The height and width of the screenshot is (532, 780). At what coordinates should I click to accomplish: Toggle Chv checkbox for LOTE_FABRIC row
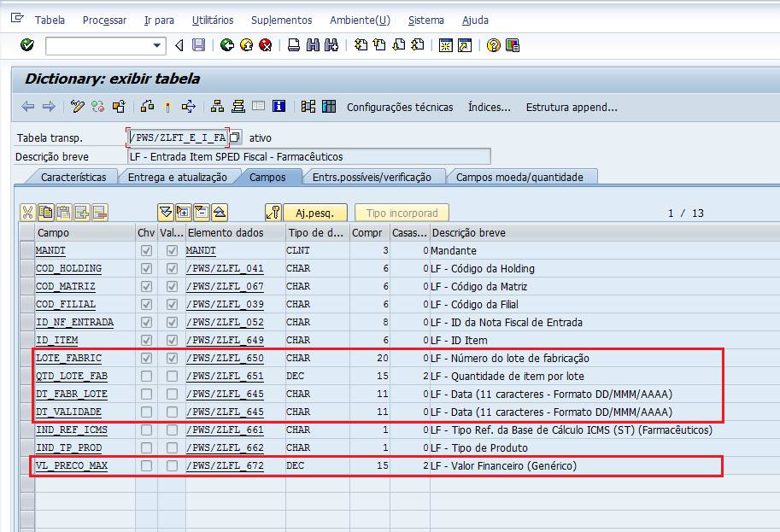click(146, 359)
